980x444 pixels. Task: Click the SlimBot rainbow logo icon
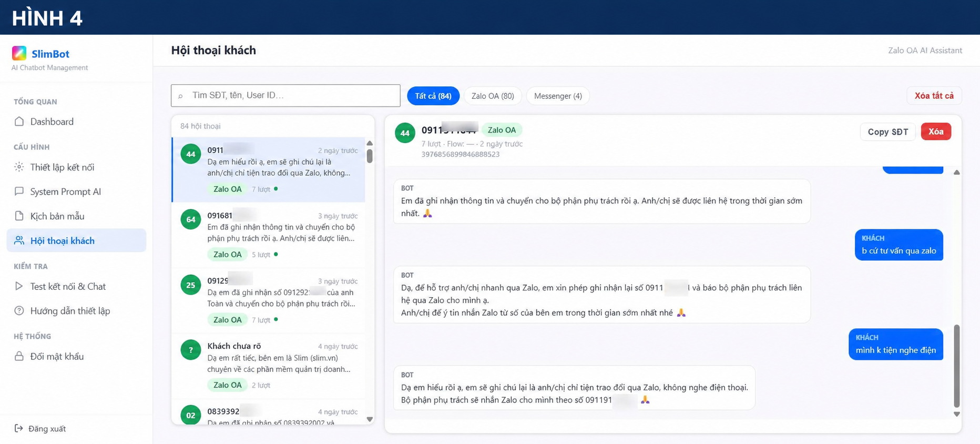[19, 53]
